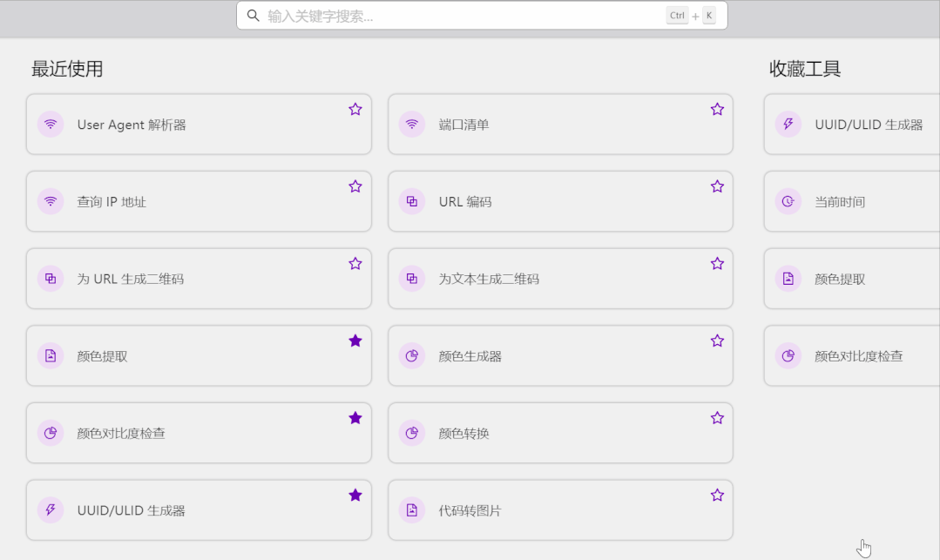The image size is (940, 560).
Task: Open 颜色对比度检查 from 收藏工具 list
Action: 858,356
